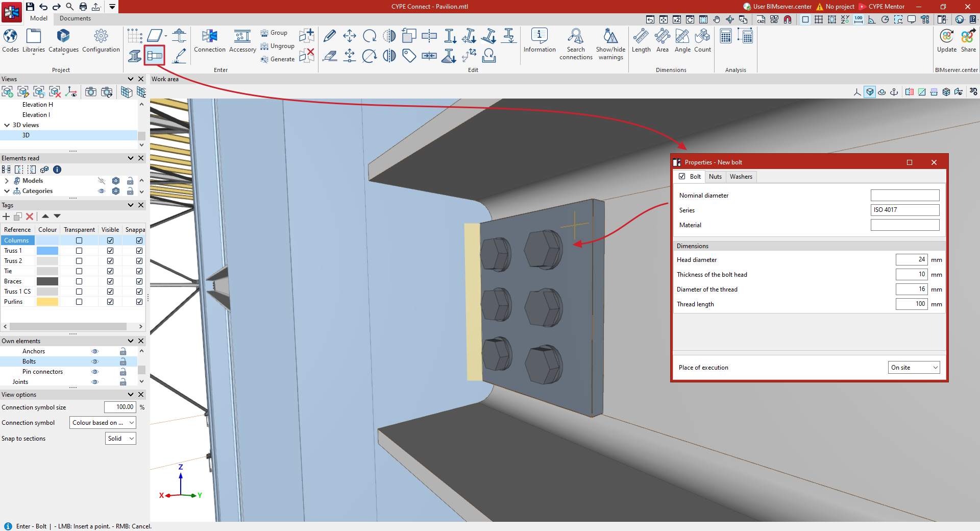Toggle Visible checkbox for Truss 1 tag
This screenshot has width=980, height=531.
click(110, 251)
